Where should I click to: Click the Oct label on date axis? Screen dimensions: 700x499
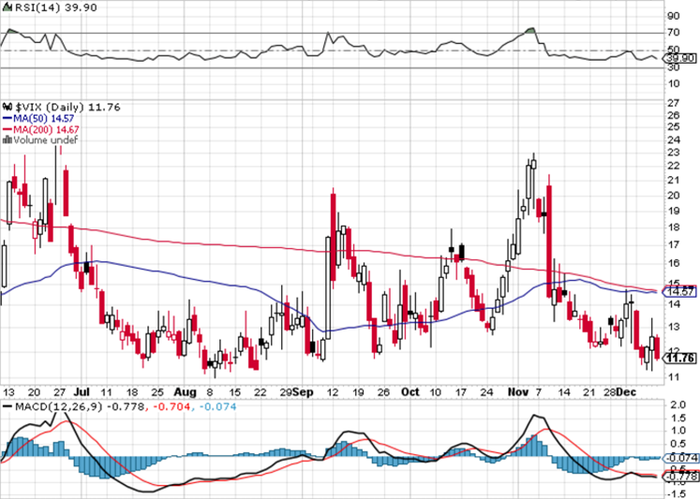410,392
